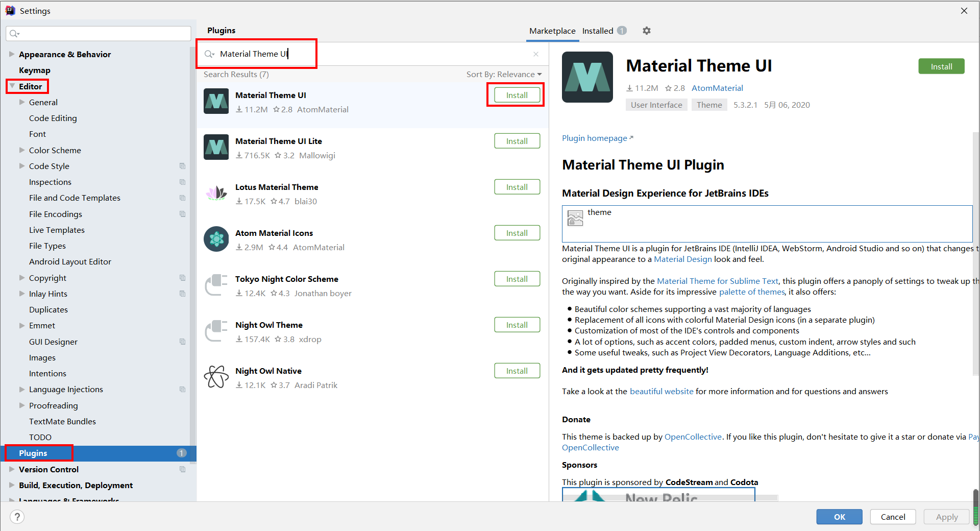The height and width of the screenshot is (531, 980).
Task: Open AtomMaterial vendor link
Action: click(x=717, y=88)
